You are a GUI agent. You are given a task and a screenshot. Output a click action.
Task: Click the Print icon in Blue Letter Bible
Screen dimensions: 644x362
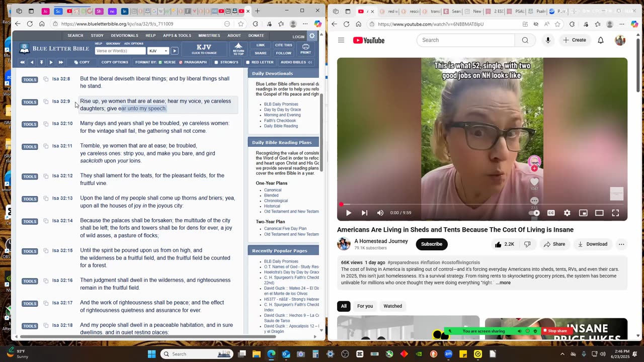305,49
